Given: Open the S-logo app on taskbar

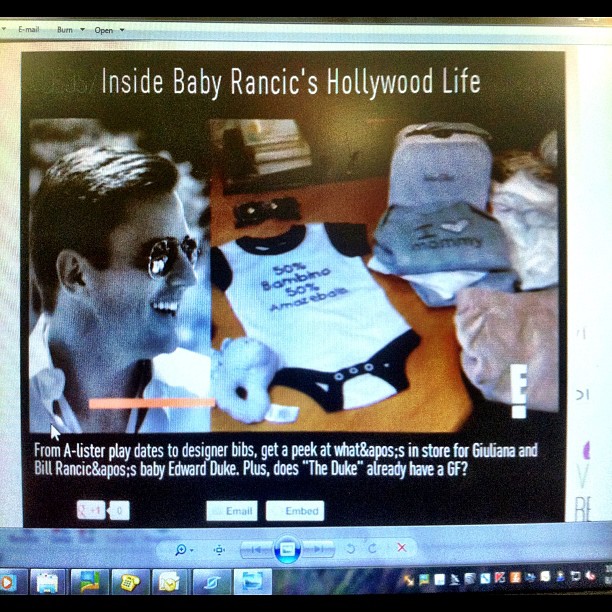Looking at the screenshot, I should [x=211, y=582].
